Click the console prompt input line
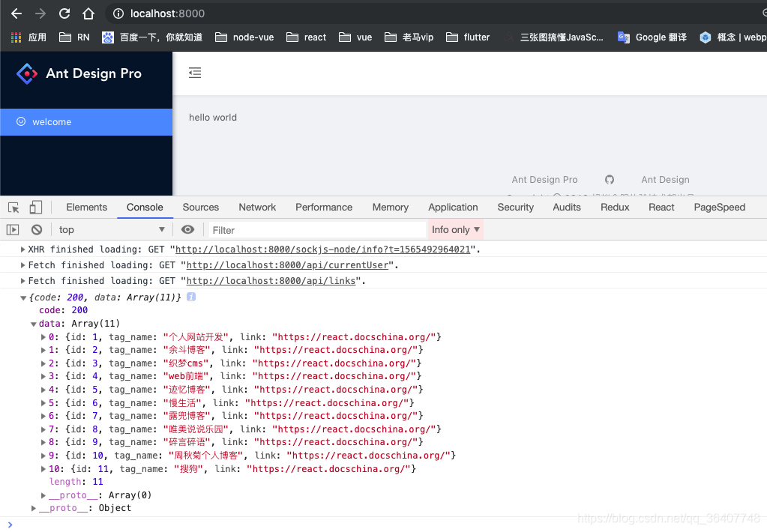Image resolution: width=767 pixels, height=532 pixels. (x=384, y=525)
